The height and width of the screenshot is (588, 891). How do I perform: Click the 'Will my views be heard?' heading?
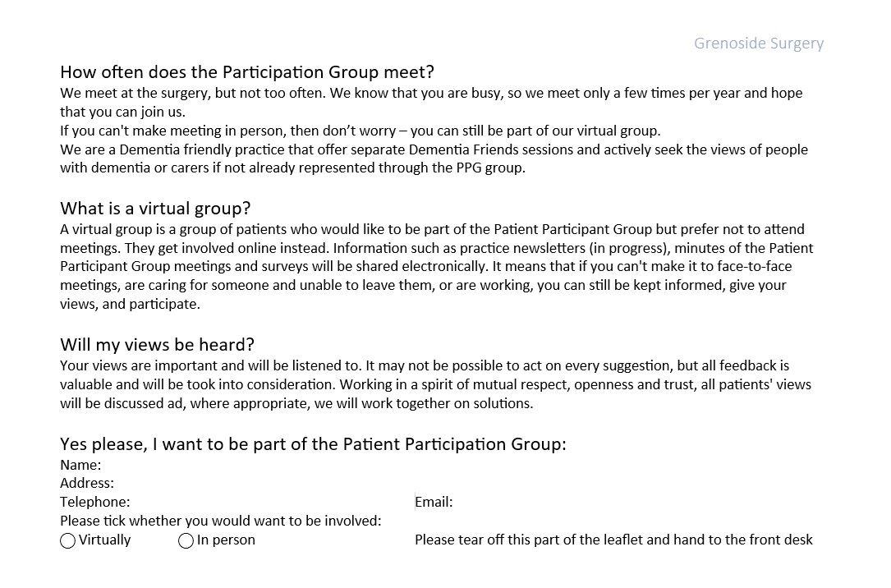click(x=158, y=345)
